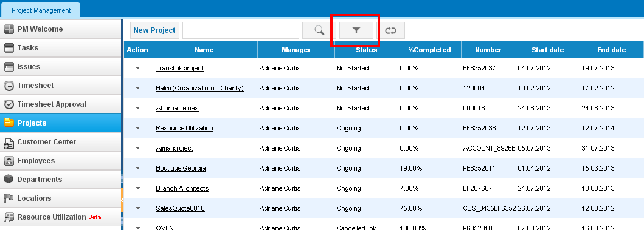
Task: Select end date 12.07.2014 cell
Action: (x=598, y=128)
